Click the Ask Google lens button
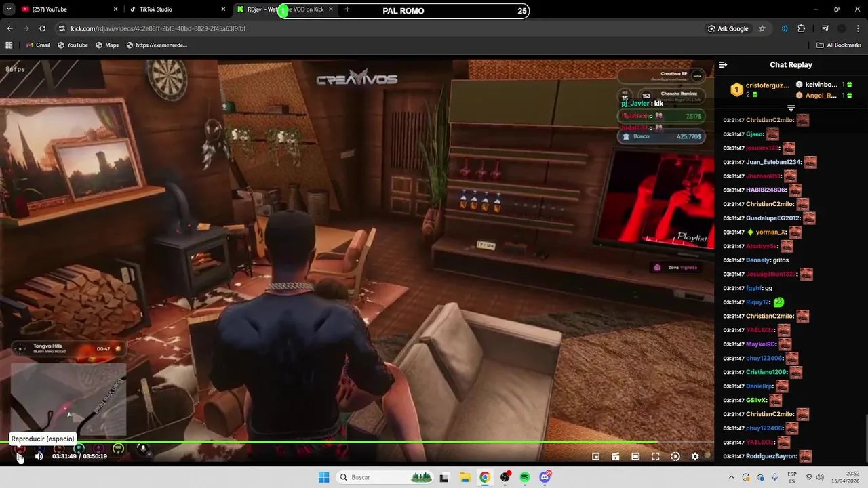This screenshot has width=868, height=488. click(x=728, y=28)
